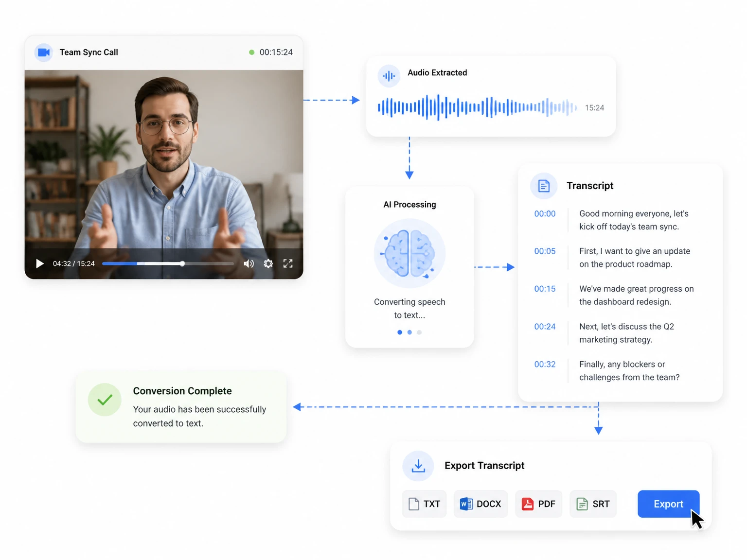Seek along the video progress bar
Image resolution: width=747 pixels, height=560 pixels.
[x=168, y=263]
